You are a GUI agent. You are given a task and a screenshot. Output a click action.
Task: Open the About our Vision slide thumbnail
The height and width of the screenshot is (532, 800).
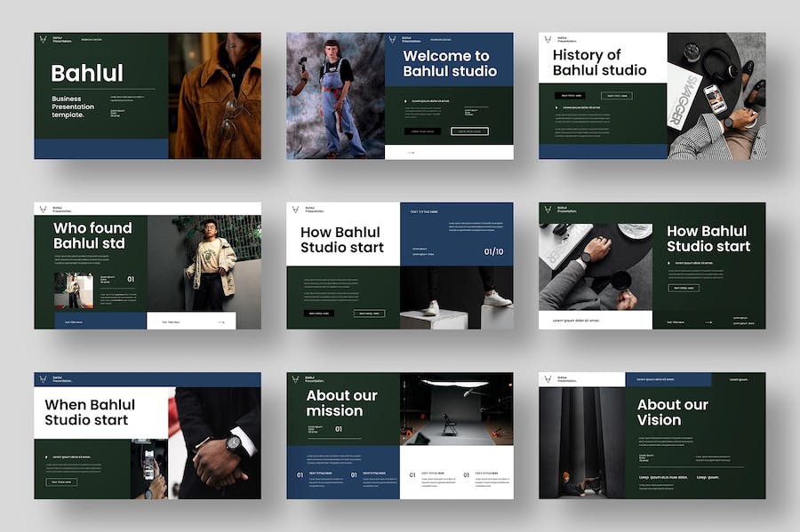coord(652,435)
